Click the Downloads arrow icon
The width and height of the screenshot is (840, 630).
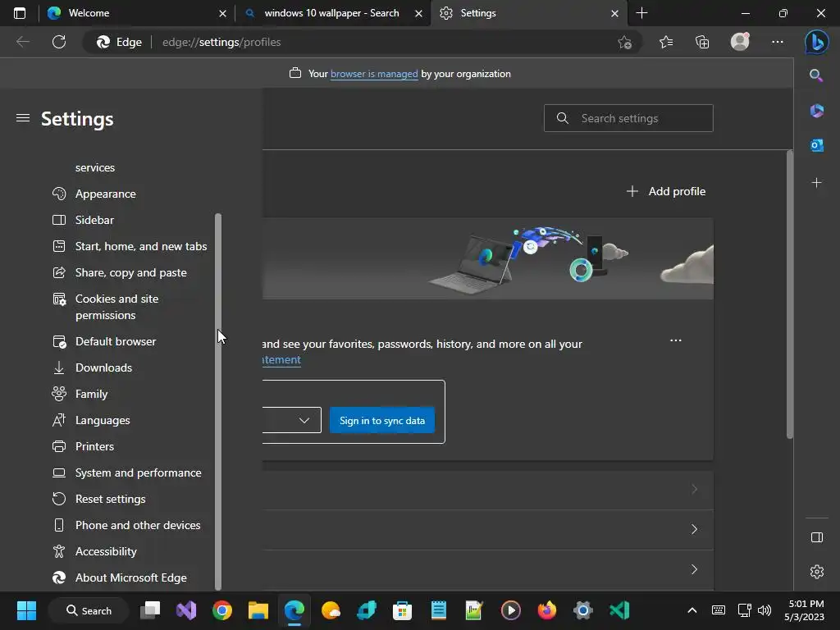59,367
